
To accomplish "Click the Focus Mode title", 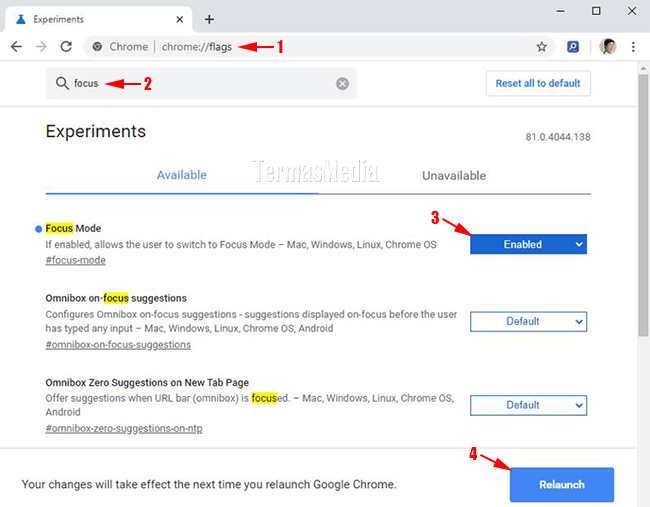I will 73,228.
